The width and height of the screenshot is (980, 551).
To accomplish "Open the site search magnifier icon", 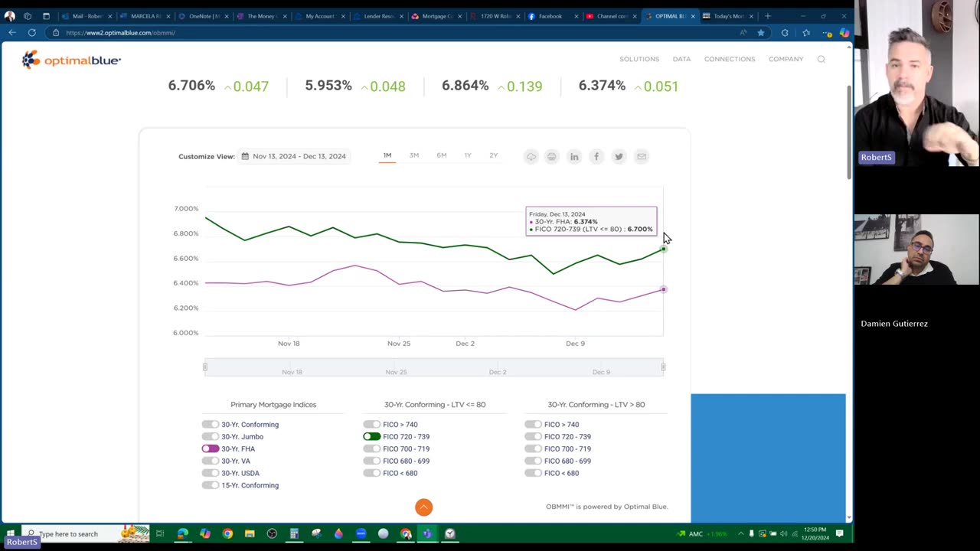I will pyautogui.click(x=821, y=59).
